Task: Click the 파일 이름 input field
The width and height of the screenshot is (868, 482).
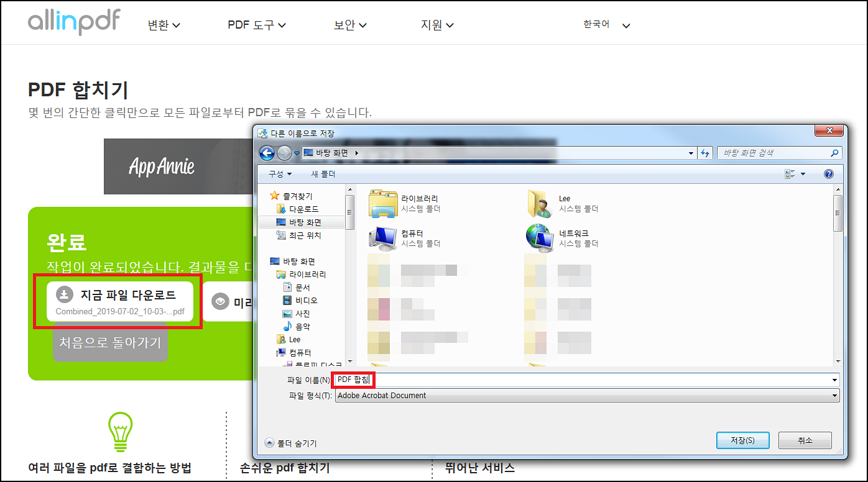Action: click(586, 380)
